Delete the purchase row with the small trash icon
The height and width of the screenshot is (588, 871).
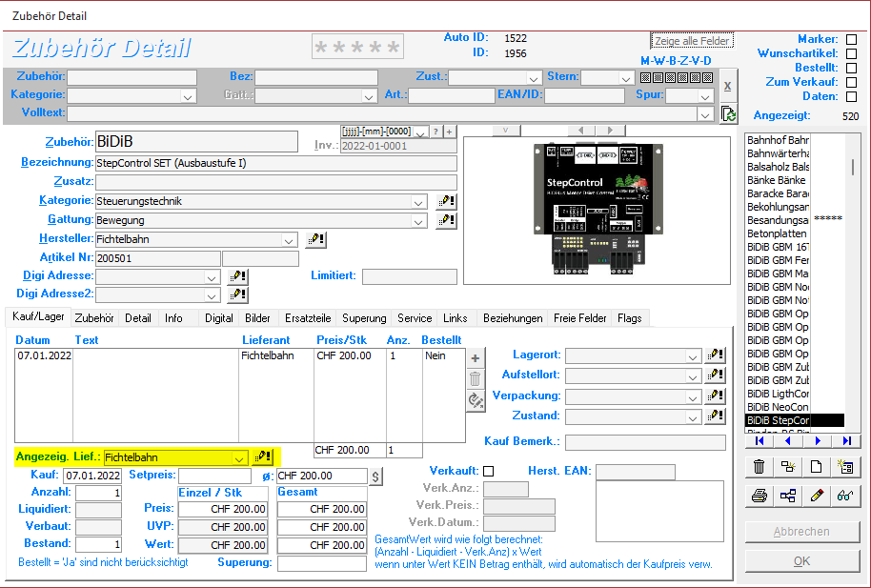coord(475,379)
